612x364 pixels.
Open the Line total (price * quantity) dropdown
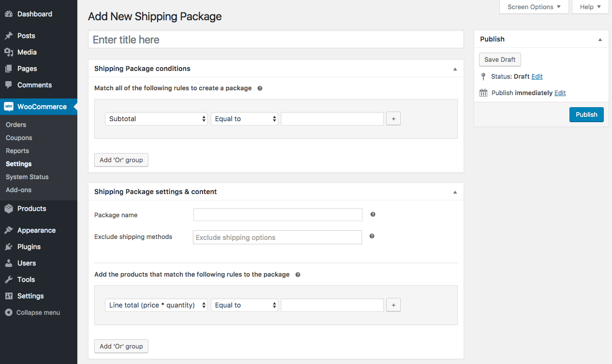point(156,305)
